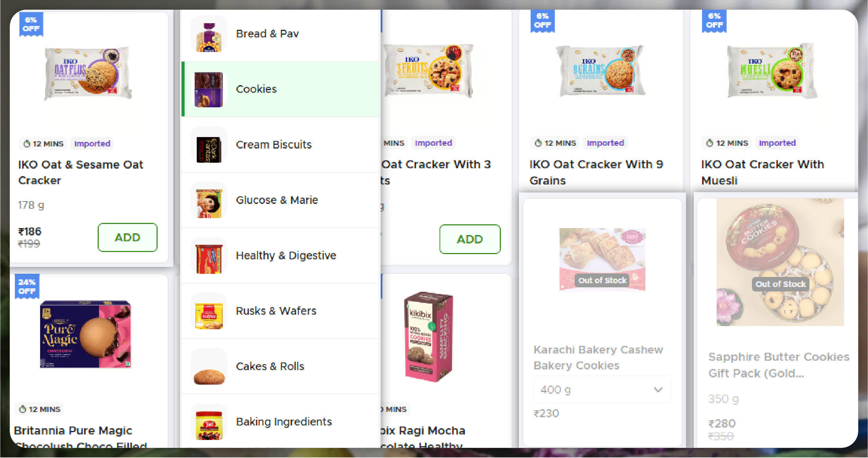Expand the 400 g weight dropdown
Viewport: 868px width, 458px height.
pyautogui.click(x=602, y=390)
